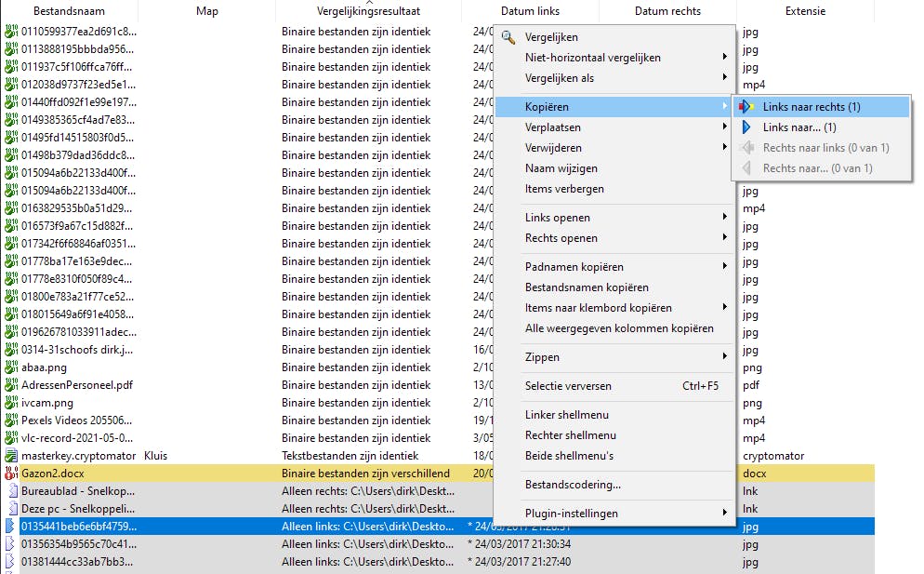Click the right-only icon of Deze pc - Snelkoppeli...
This screenshot has width=924, height=574.
click(x=12, y=509)
